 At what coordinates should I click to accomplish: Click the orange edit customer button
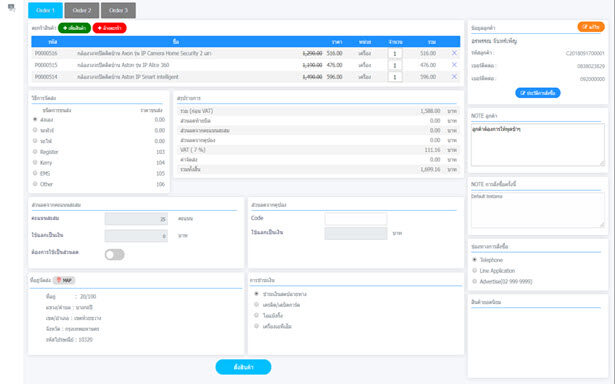click(591, 27)
